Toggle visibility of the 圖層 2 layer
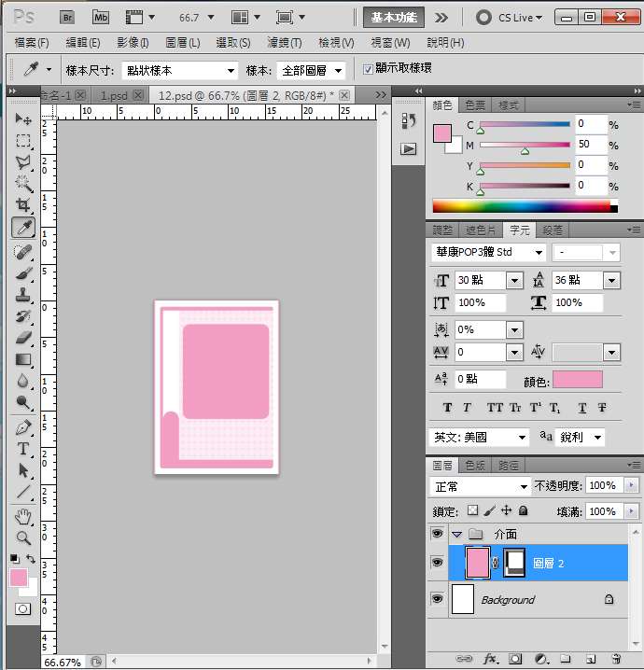Screen dimensions: 644x670 coord(437,563)
